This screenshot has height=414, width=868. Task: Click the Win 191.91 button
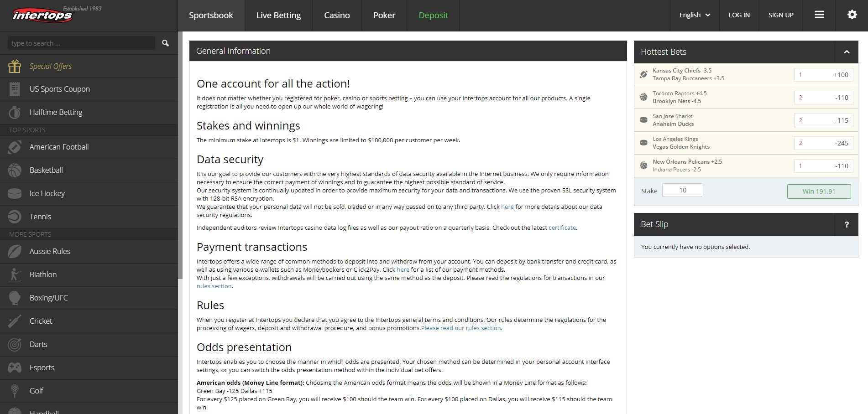[x=819, y=191]
